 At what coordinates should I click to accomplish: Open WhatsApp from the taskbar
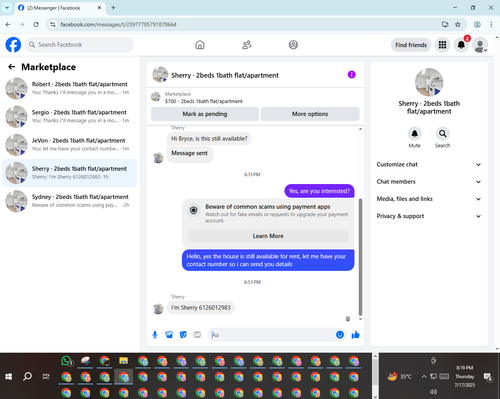pyautogui.click(x=67, y=361)
